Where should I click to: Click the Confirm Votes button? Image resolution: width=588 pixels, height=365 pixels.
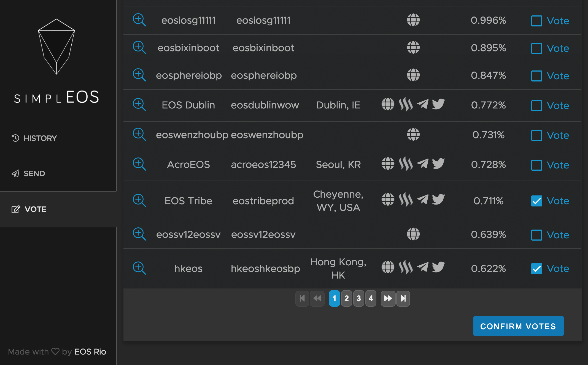click(x=518, y=326)
